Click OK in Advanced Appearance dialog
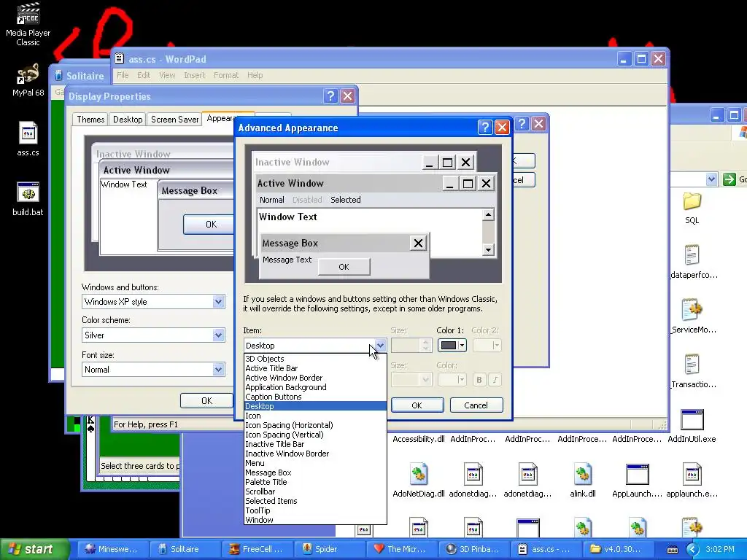 coord(417,405)
